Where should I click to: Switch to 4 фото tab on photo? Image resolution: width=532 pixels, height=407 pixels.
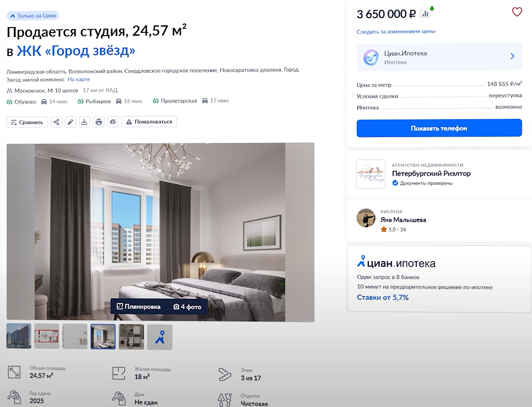pyautogui.click(x=187, y=306)
